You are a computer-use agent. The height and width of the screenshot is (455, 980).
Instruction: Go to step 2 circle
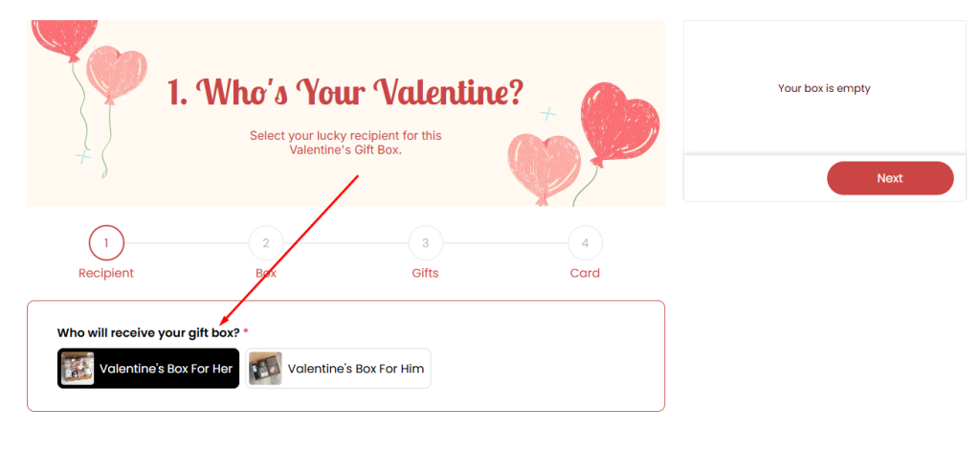coord(266,243)
